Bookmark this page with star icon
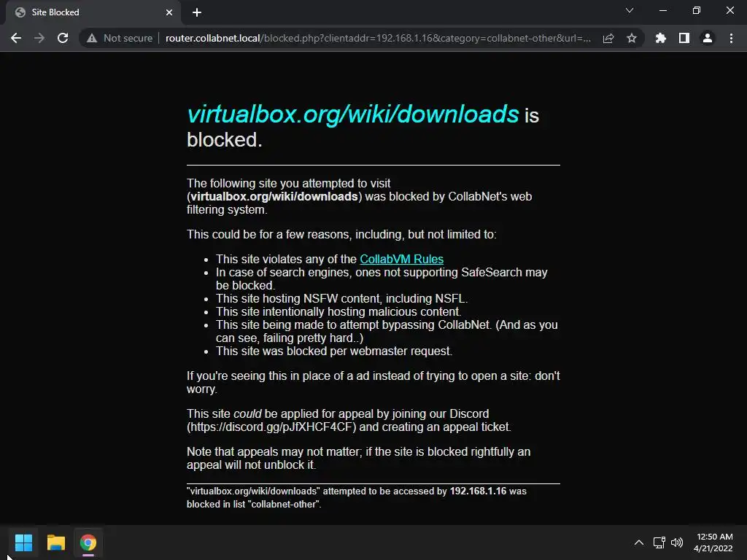The height and width of the screenshot is (560, 747). pos(632,38)
